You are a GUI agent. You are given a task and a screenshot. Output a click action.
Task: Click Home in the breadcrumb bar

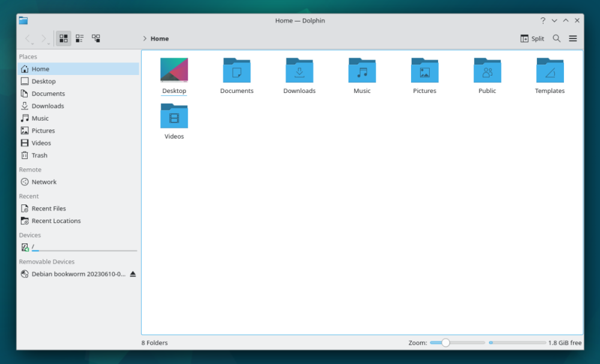pos(159,38)
